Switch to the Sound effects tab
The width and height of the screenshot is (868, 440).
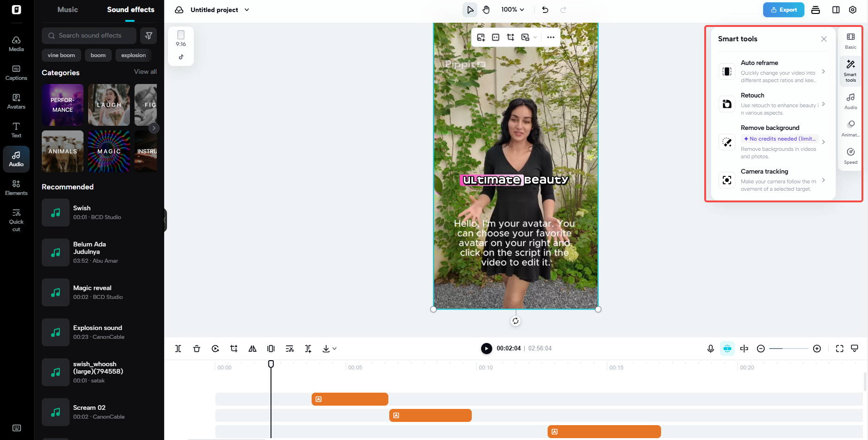[x=130, y=9]
